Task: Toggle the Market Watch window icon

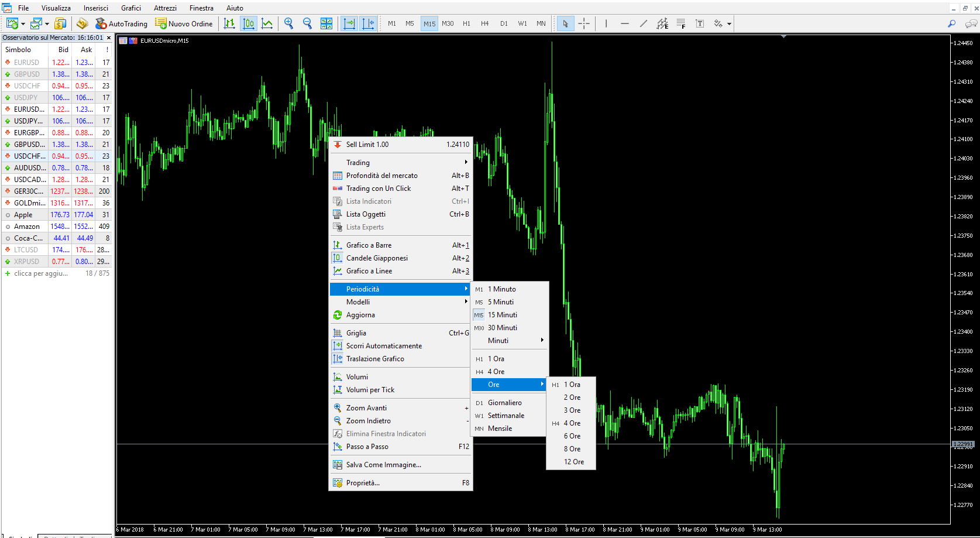Action: point(60,23)
